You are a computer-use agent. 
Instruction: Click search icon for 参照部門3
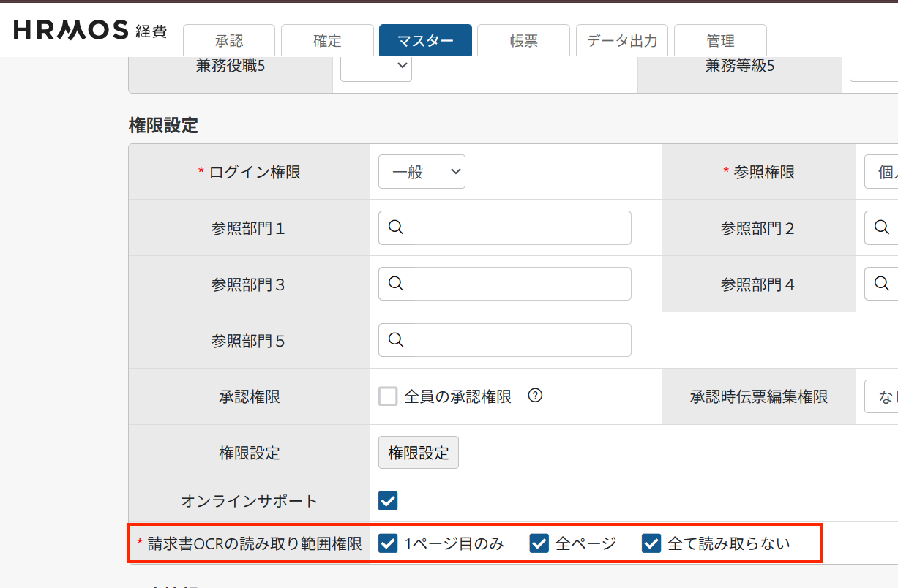click(x=396, y=284)
